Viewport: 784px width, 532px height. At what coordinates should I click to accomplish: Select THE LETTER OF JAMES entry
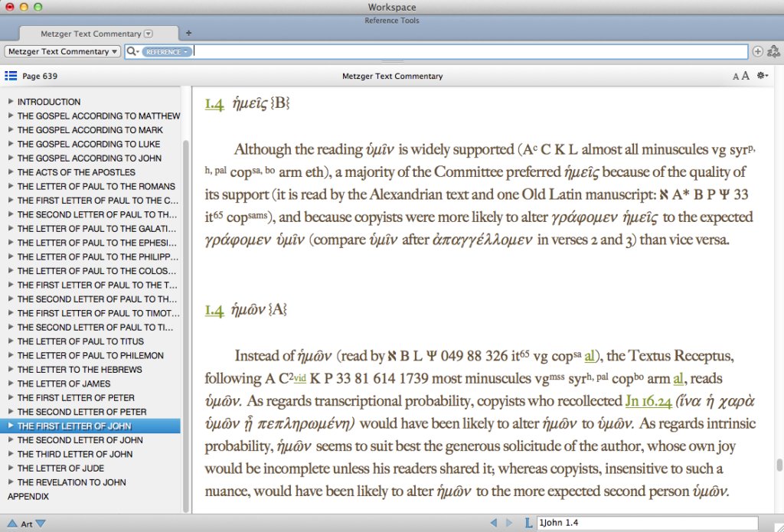64,383
